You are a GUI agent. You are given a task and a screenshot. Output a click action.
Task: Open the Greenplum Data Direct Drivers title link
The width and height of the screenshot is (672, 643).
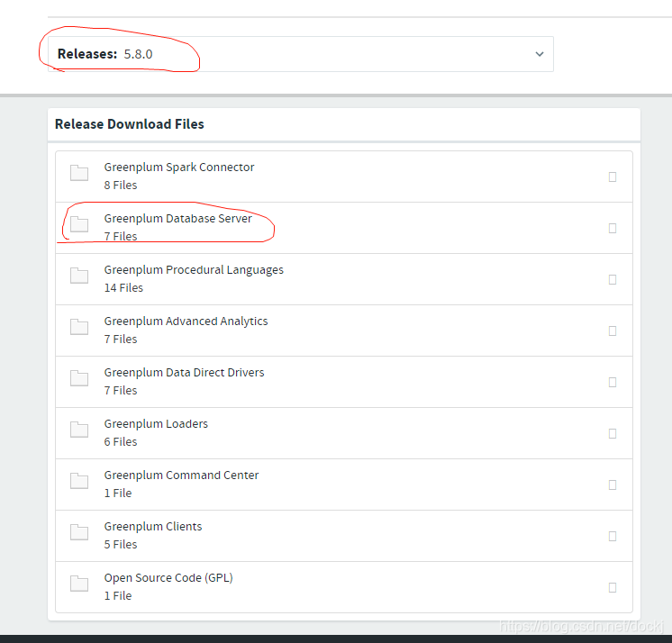point(185,373)
